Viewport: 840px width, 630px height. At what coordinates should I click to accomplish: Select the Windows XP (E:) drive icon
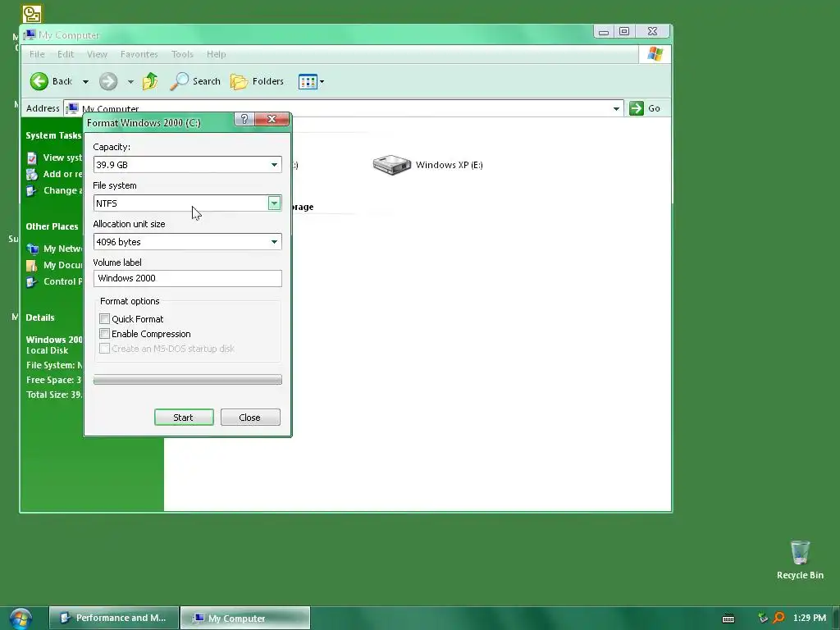point(391,165)
